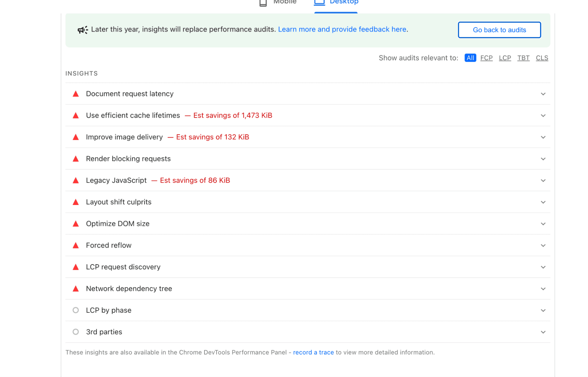
Task: Filter audits by FCP
Action: coord(486,58)
